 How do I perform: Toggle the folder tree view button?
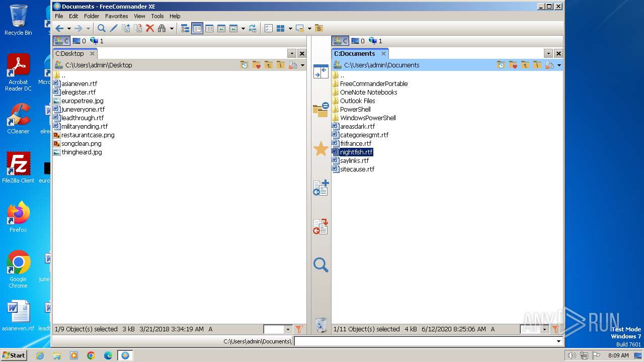(x=185, y=29)
